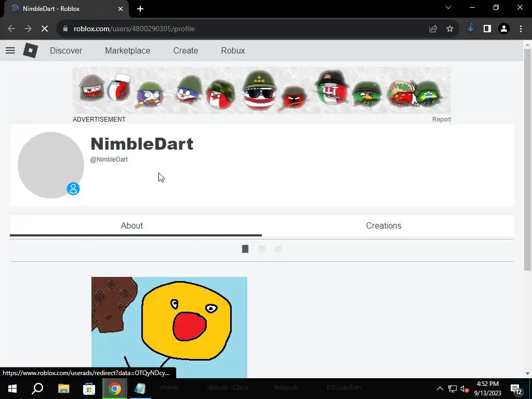Open the Robux page
The width and height of the screenshot is (532, 399).
tap(233, 50)
